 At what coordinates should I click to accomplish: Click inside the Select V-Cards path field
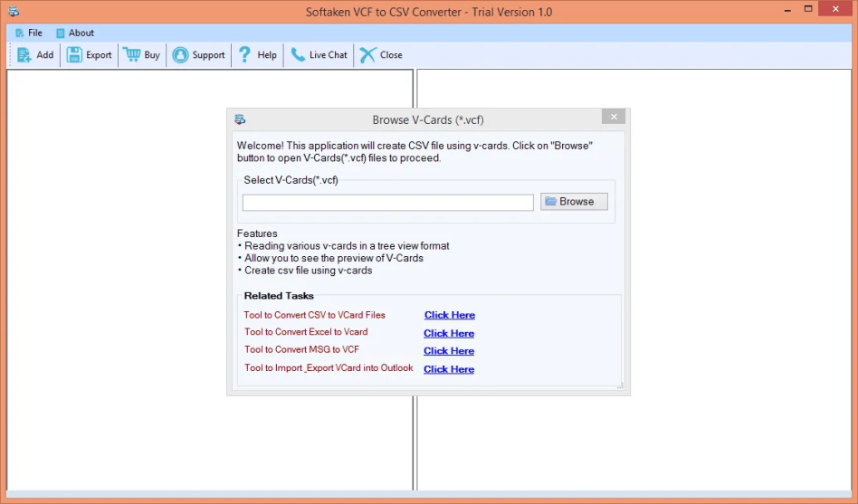[x=388, y=203]
